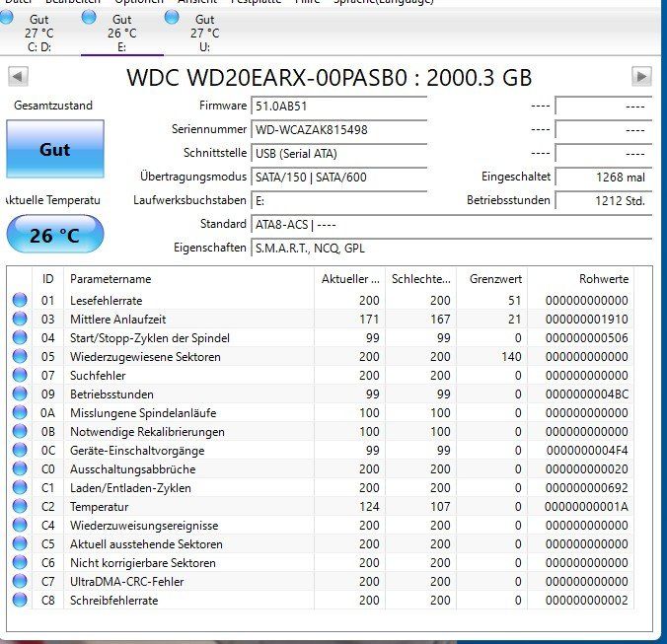Click raw value 000000000002 in Schreibfehlerrate row
The image size is (667, 644).
click(x=587, y=601)
